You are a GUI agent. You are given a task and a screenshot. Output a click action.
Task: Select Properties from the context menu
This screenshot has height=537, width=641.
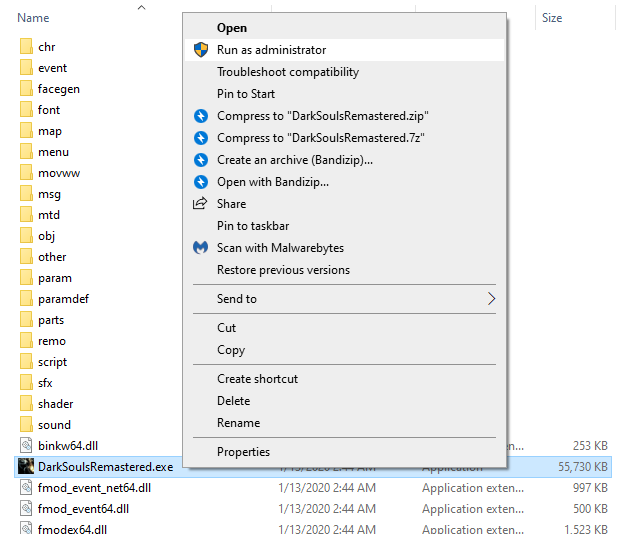(244, 452)
